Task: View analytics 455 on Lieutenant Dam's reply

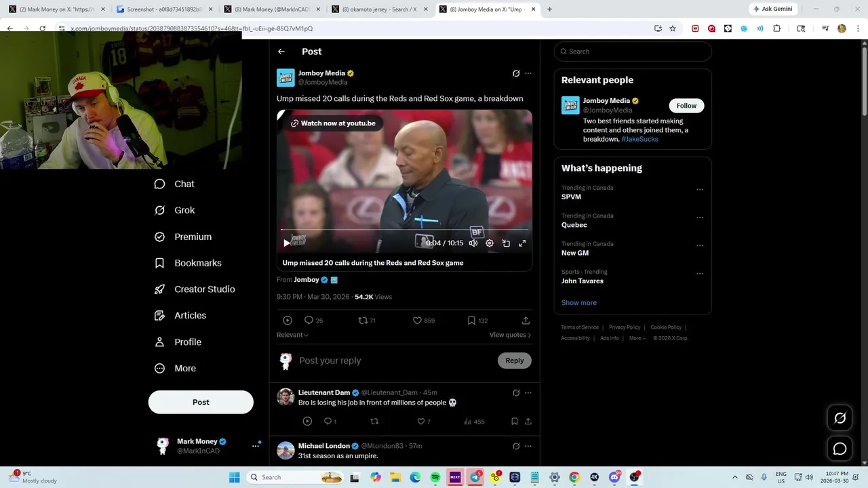Action: (474, 422)
